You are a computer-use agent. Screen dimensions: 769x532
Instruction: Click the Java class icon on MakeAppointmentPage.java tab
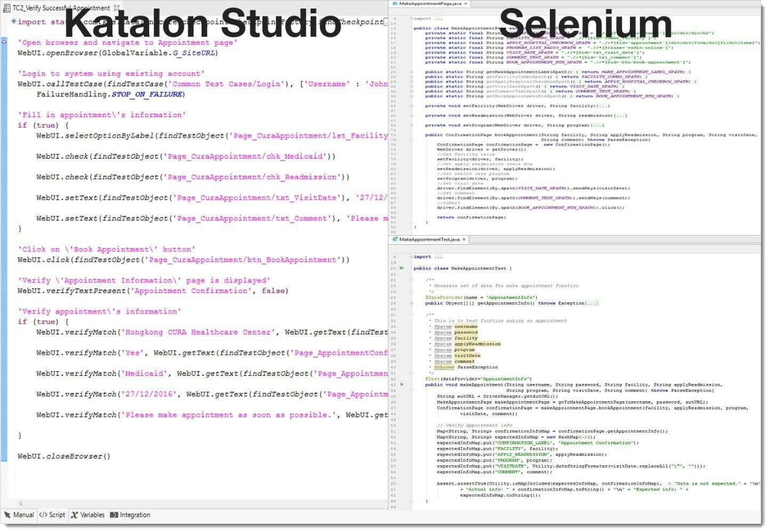click(x=395, y=4)
